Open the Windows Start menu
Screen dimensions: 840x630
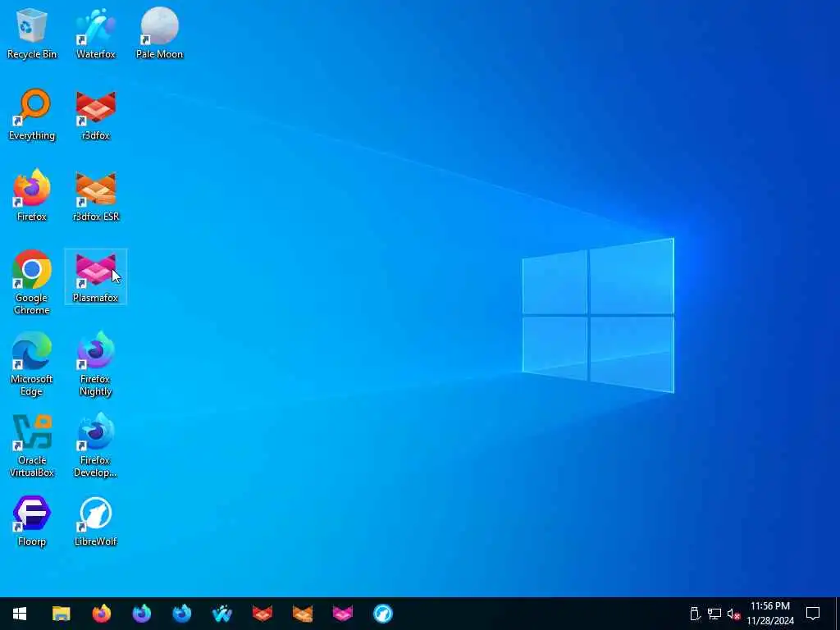(20, 614)
